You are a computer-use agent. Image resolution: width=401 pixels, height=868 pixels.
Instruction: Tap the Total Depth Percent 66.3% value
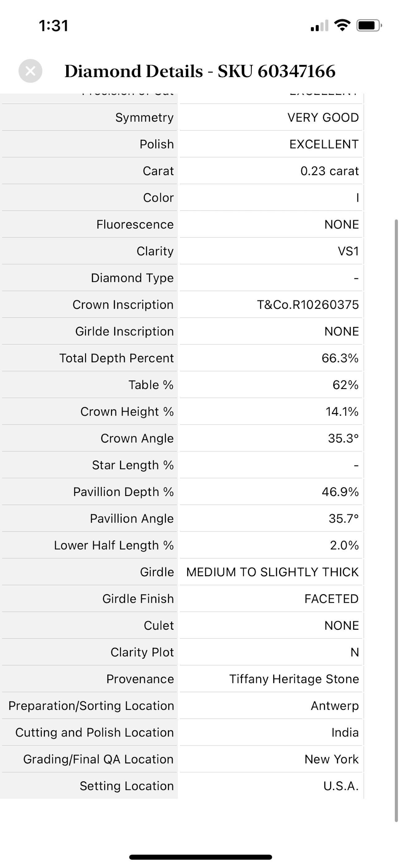340,358
